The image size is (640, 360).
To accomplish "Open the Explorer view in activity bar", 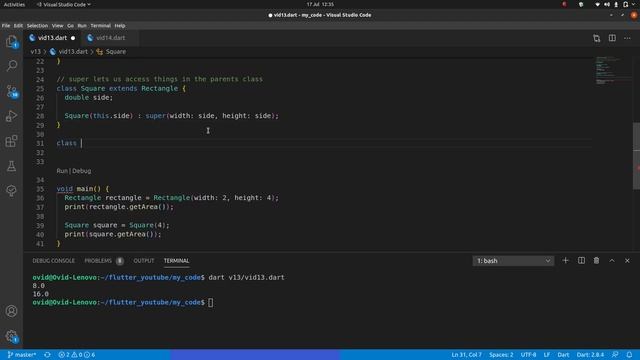I will point(11,41).
